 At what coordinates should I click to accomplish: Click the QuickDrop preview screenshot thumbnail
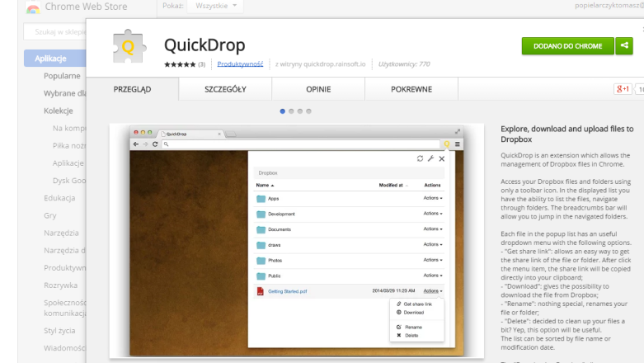(x=297, y=241)
